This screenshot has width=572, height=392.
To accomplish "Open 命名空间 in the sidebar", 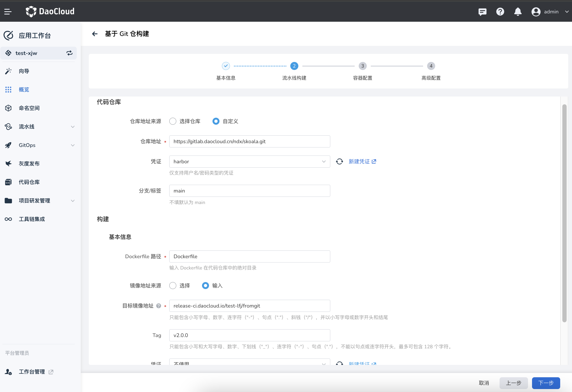I will 29,108.
